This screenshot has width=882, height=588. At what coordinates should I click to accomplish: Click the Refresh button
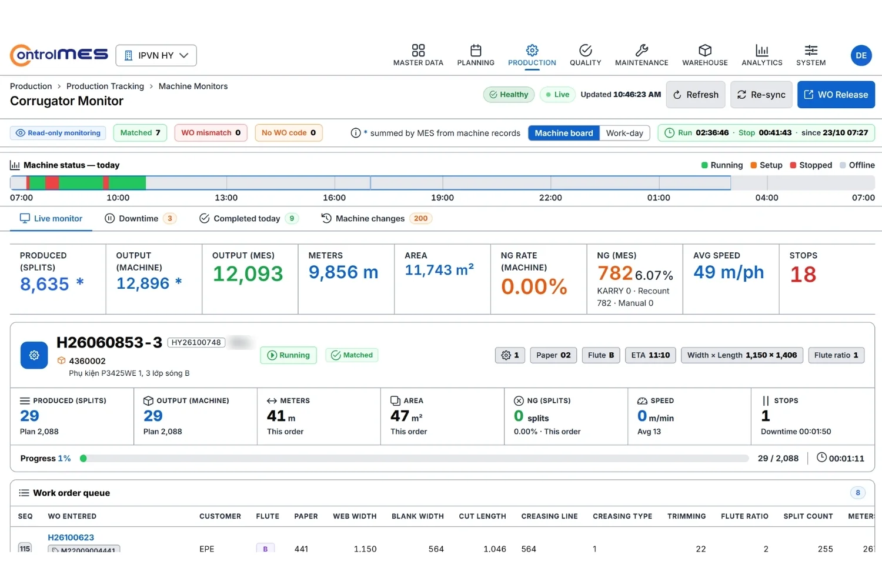(x=696, y=95)
